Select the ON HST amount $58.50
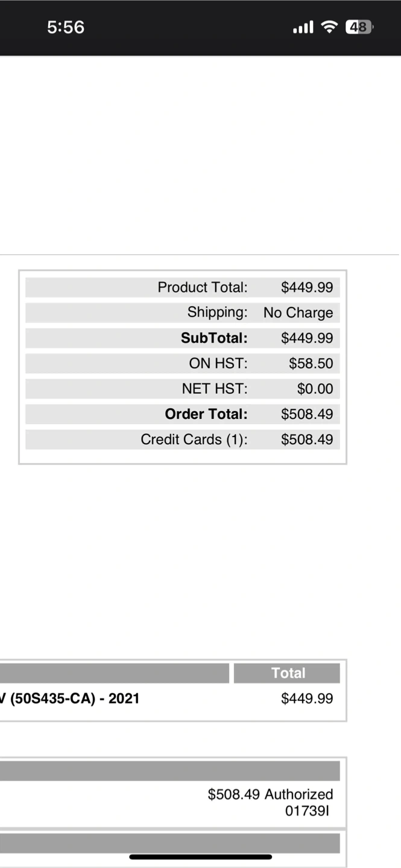Viewport: 401px width, 868px height. 311,363
